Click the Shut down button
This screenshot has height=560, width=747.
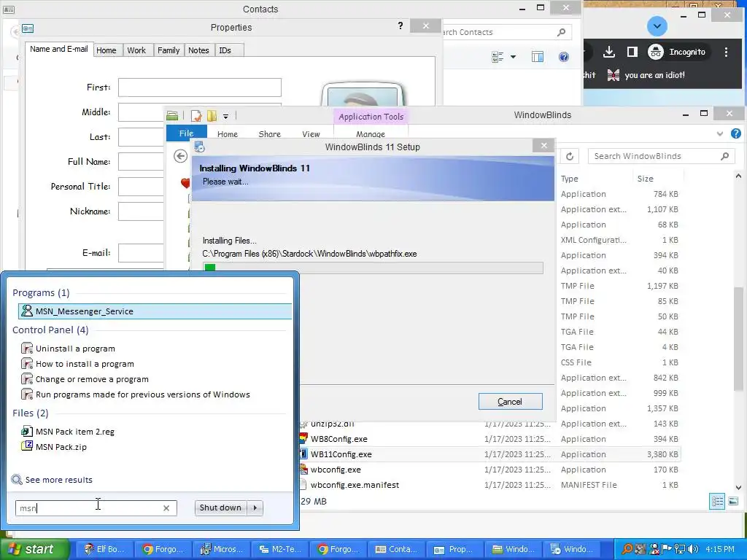220,507
